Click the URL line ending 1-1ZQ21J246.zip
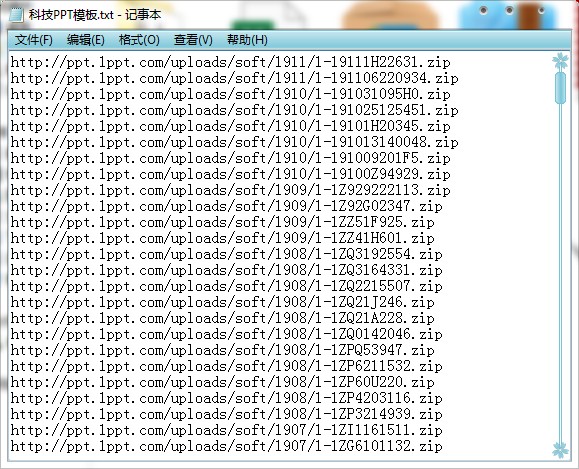The height and width of the screenshot is (469, 579). coord(222,302)
